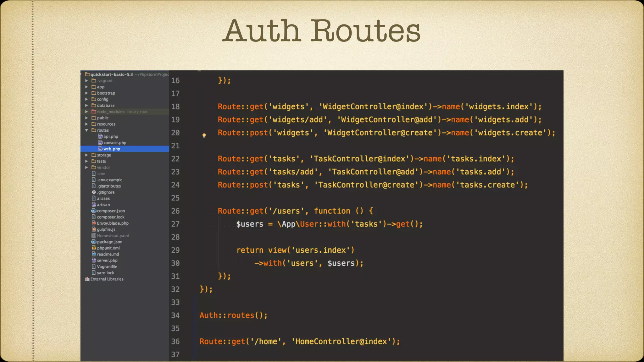Click the Homestead.yaml file icon

(x=94, y=236)
